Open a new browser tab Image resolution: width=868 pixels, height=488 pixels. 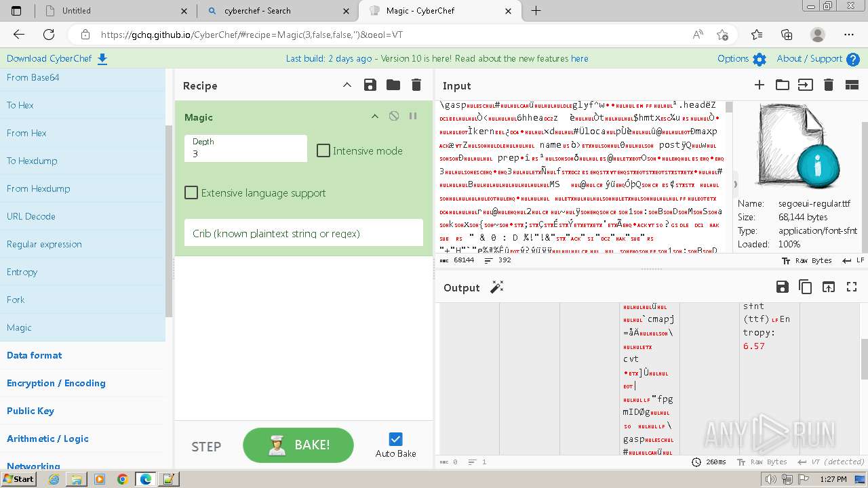536,11
